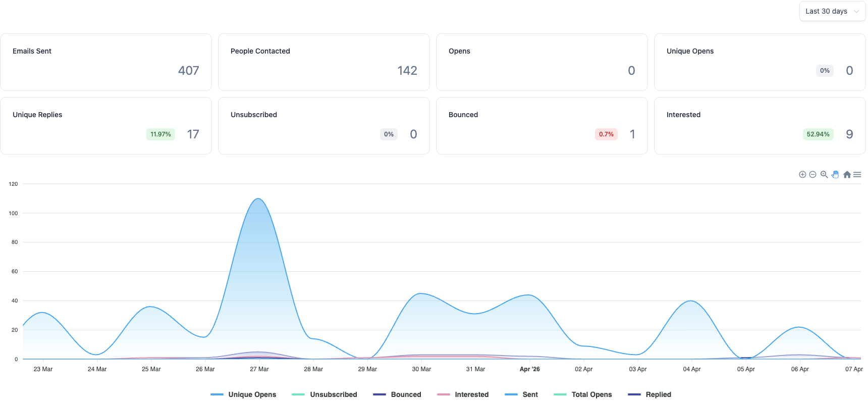Click the People Contacted value 142
The height and width of the screenshot is (402, 868).
(x=407, y=71)
